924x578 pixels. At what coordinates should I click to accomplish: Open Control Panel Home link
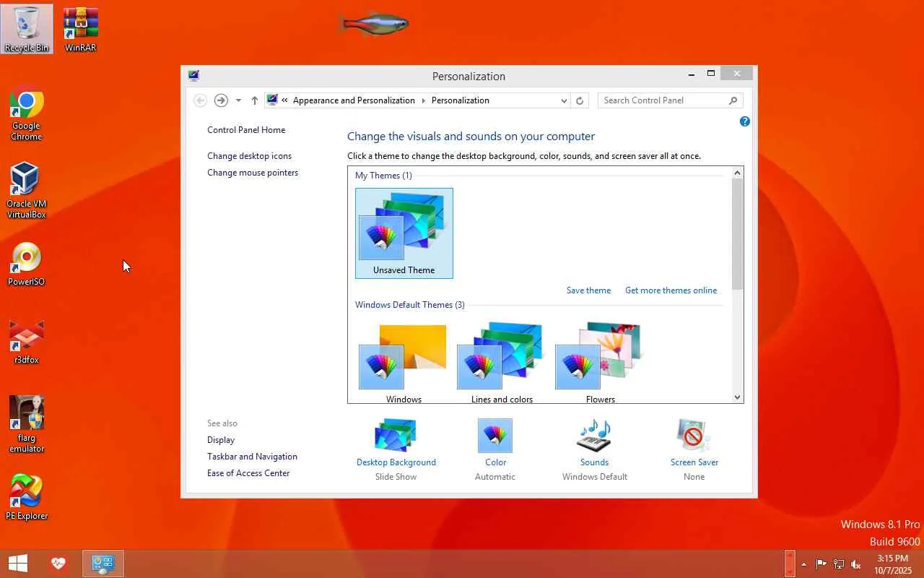click(x=246, y=130)
